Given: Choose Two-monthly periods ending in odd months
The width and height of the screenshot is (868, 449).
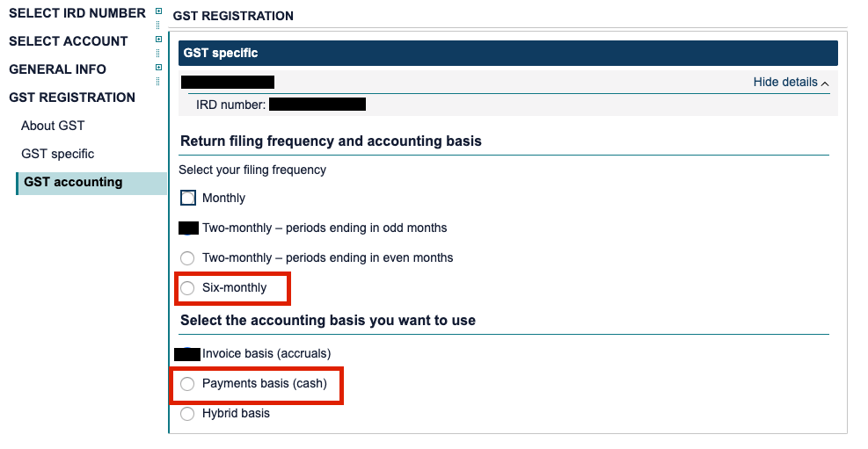Looking at the screenshot, I should click(x=188, y=228).
